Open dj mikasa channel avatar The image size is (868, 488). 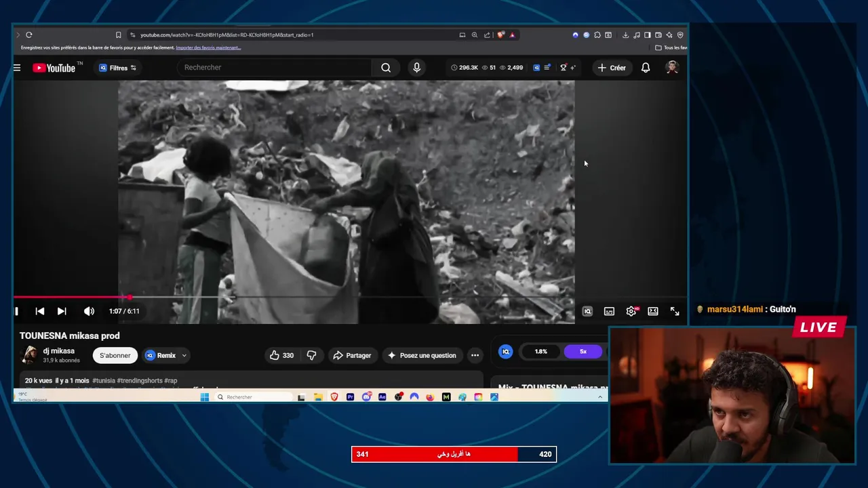[x=29, y=355]
